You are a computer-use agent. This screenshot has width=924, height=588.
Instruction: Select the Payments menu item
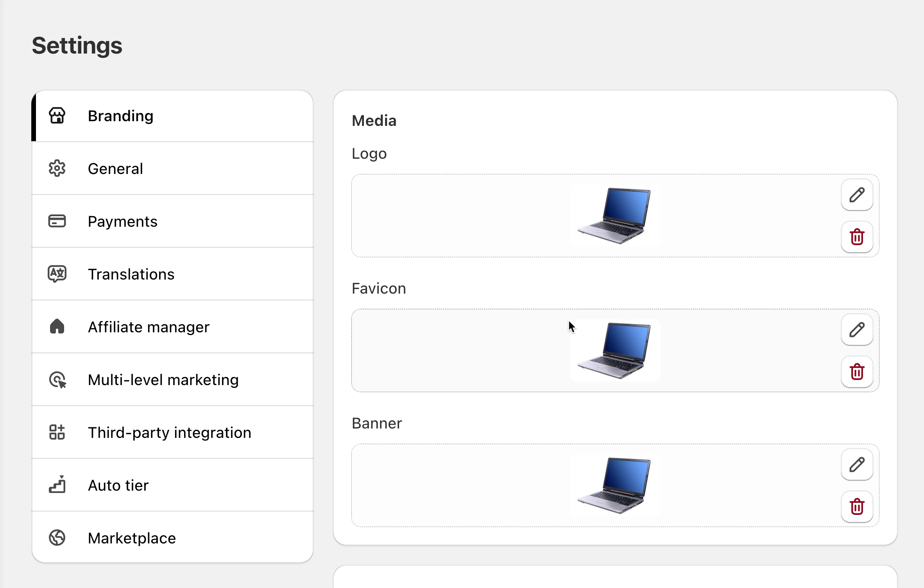pyautogui.click(x=122, y=221)
